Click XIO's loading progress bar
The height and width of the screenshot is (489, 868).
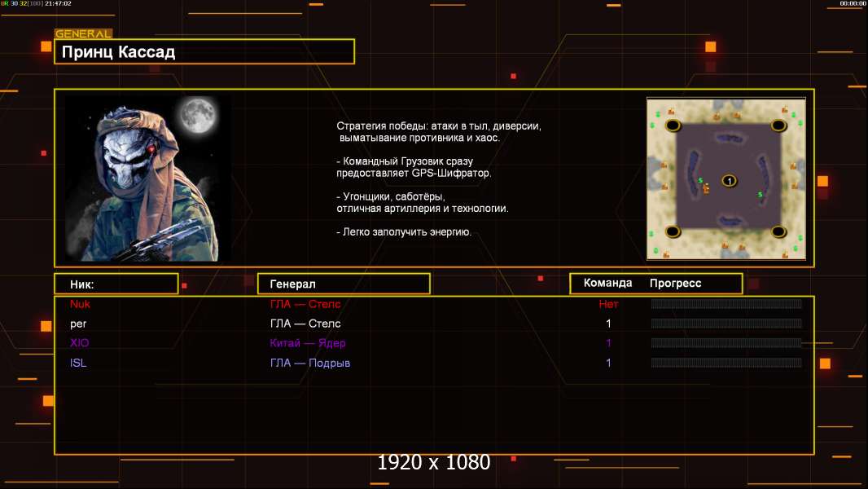pos(726,343)
